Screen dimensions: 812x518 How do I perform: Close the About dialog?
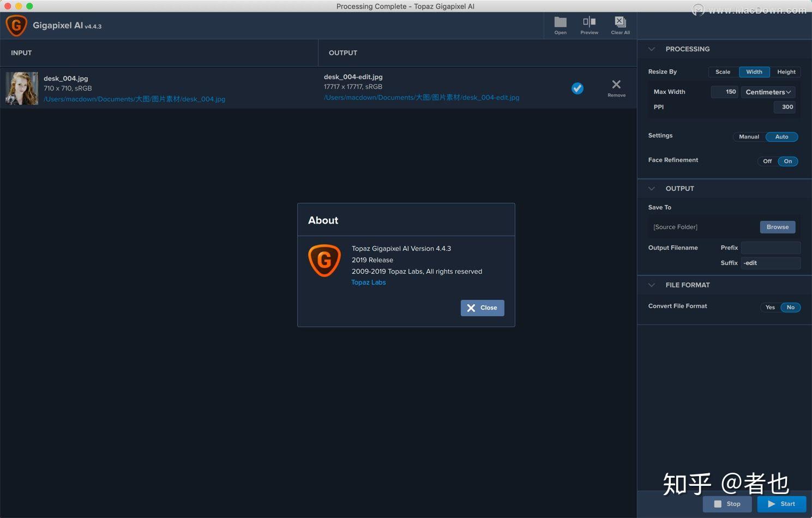click(x=482, y=308)
